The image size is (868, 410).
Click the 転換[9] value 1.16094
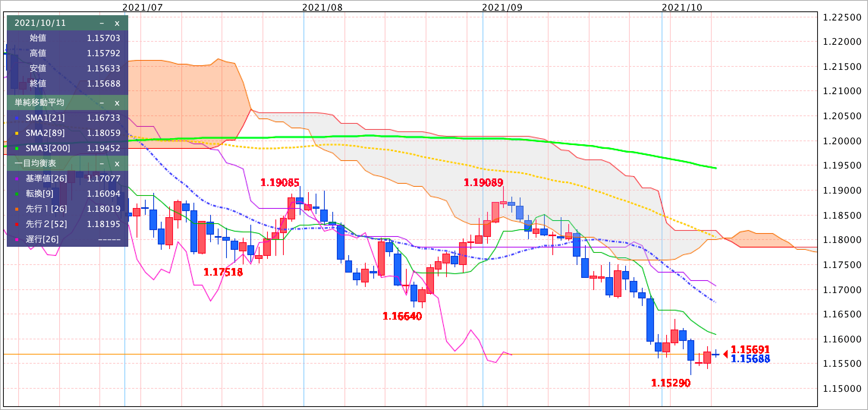[104, 194]
